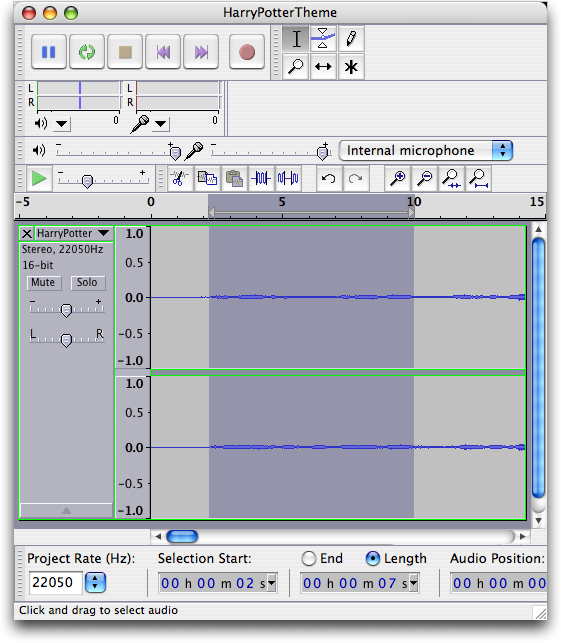
Task: Zoom out with the minus magnifier
Action: (424, 178)
